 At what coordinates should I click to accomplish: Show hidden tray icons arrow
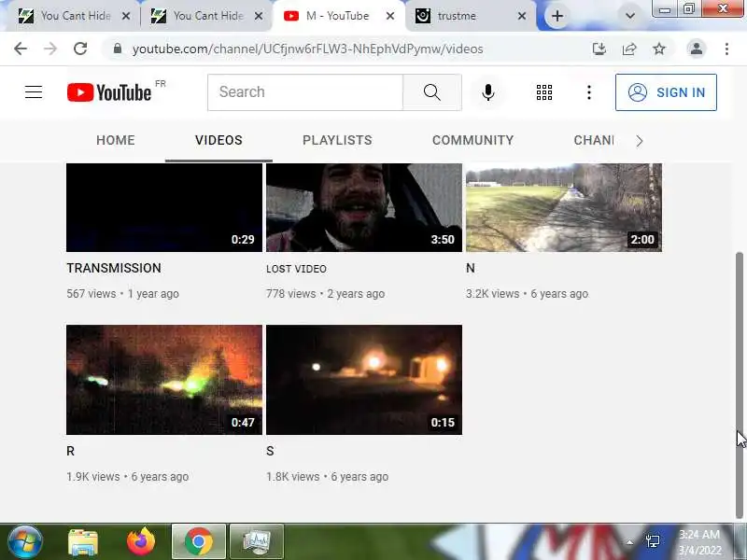tap(629, 542)
